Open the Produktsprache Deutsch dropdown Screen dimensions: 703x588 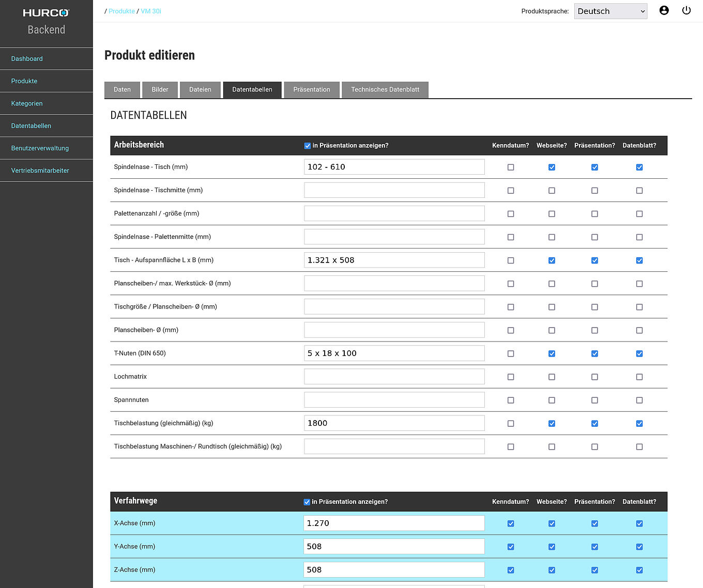pos(610,11)
